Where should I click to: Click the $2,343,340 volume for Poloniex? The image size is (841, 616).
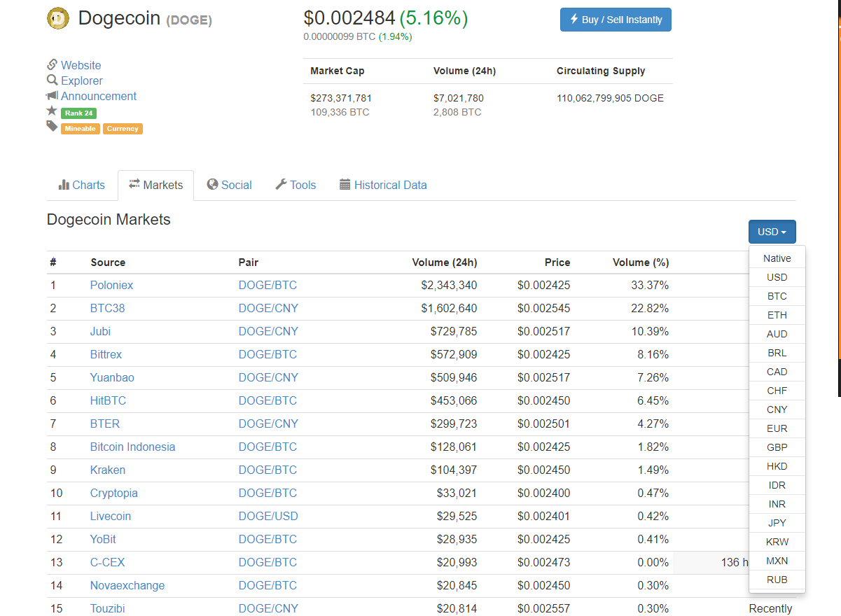click(x=449, y=285)
